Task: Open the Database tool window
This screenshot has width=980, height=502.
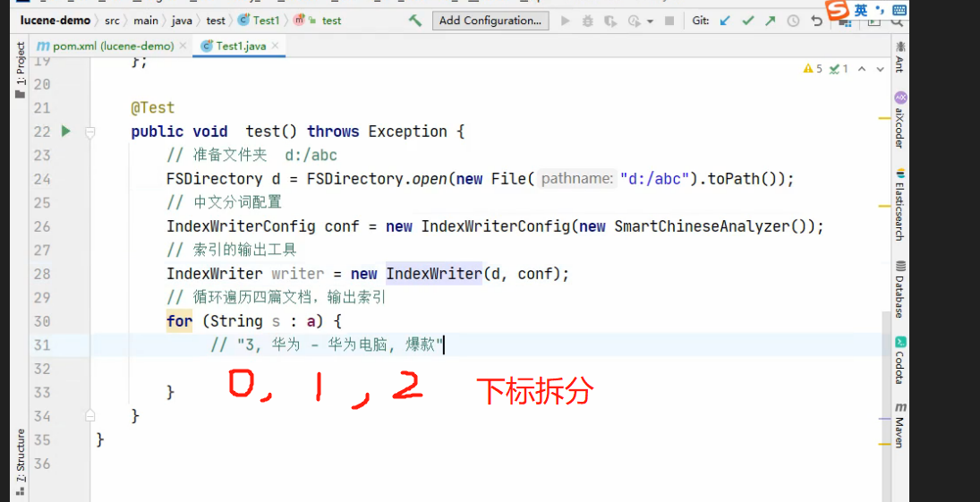Action: tap(900, 289)
